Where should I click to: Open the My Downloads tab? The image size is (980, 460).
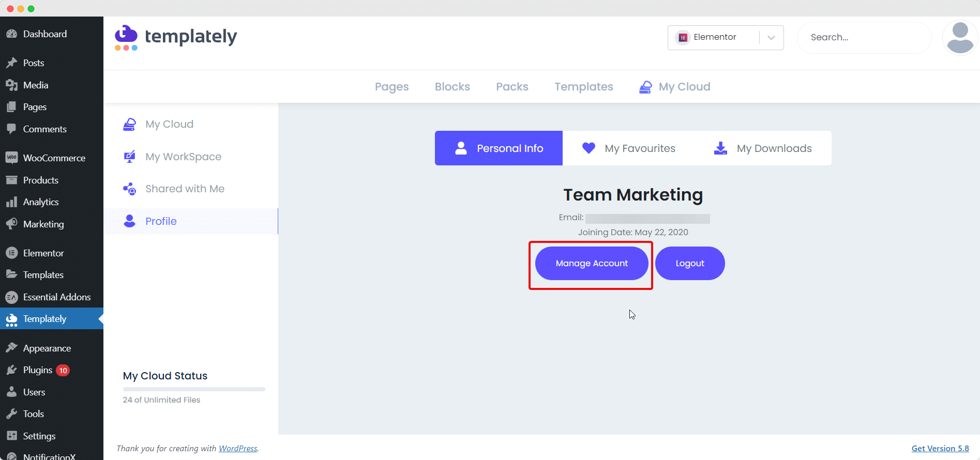763,148
